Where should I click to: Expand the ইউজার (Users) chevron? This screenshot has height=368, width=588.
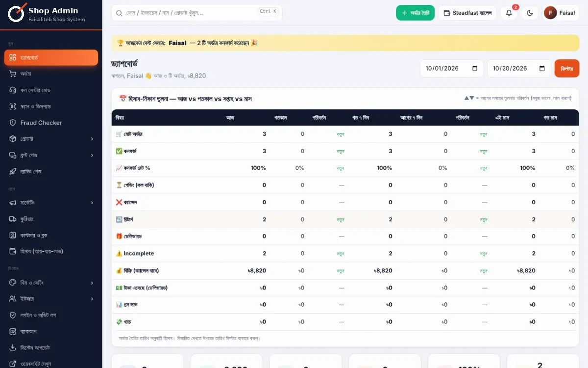[92, 299]
